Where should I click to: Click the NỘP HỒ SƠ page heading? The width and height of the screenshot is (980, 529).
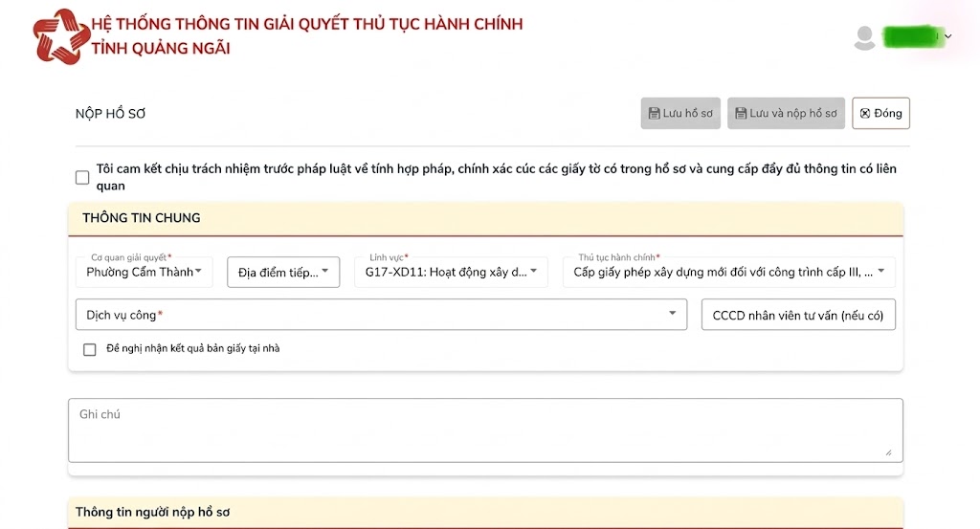click(110, 114)
